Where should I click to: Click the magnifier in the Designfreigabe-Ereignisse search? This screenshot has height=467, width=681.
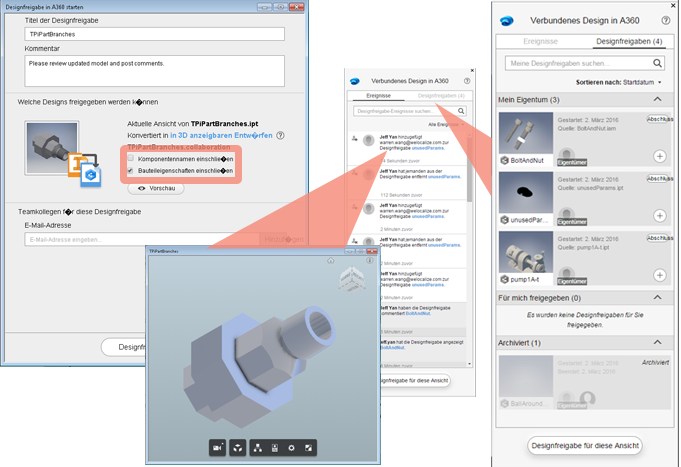click(461, 111)
